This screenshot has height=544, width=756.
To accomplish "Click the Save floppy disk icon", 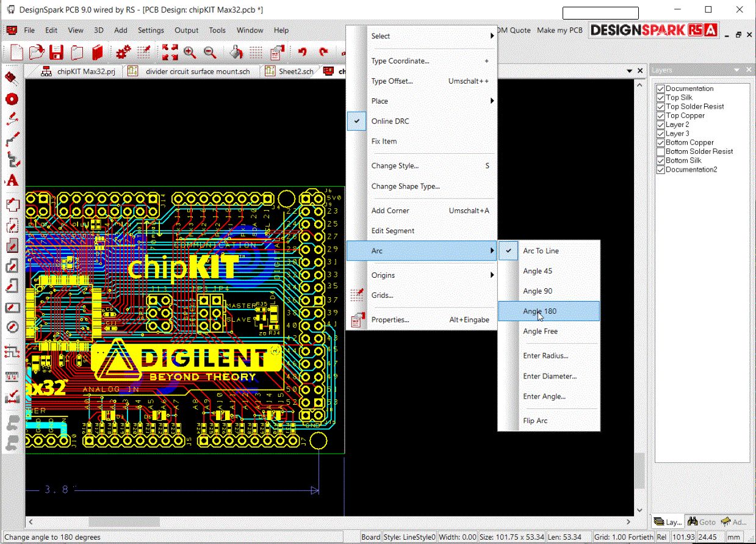I will (x=56, y=52).
